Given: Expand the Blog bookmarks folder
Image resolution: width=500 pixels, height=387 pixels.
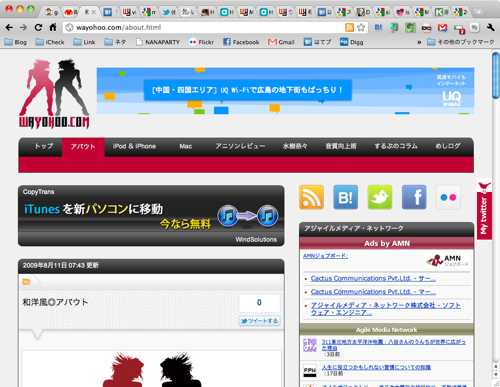Looking at the screenshot, I should tap(16, 42).
